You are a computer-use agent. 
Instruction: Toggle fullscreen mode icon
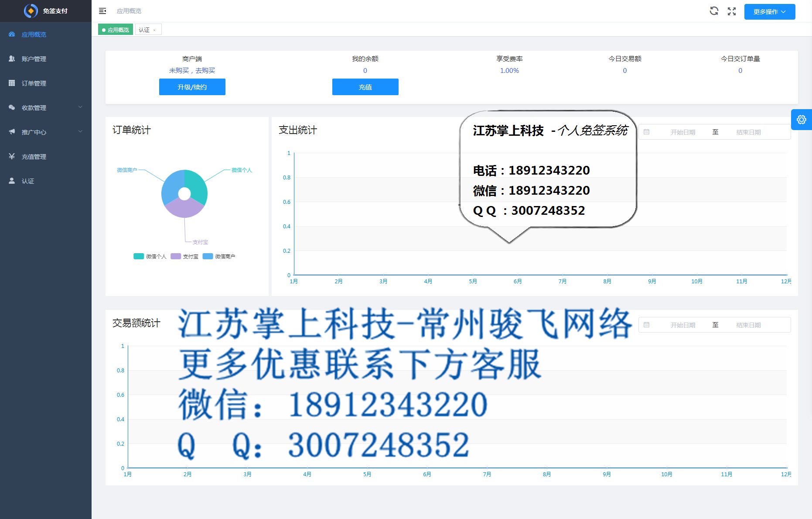coord(732,11)
